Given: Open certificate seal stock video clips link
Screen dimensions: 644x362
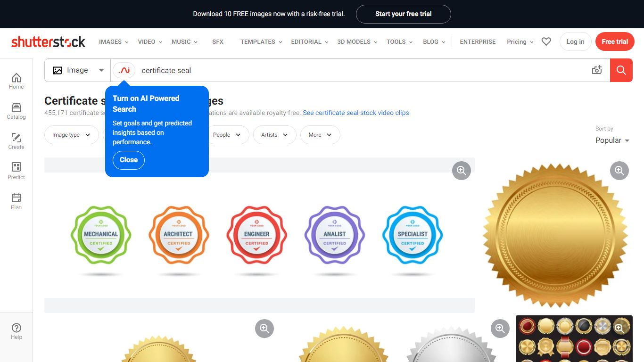Looking at the screenshot, I should tap(356, 113).
